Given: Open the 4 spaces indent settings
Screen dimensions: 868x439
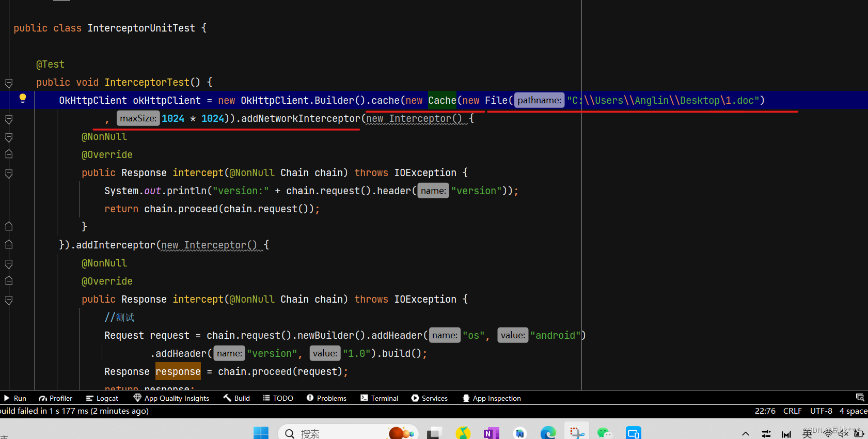Looking at the screenshot, I should [853, 411].
